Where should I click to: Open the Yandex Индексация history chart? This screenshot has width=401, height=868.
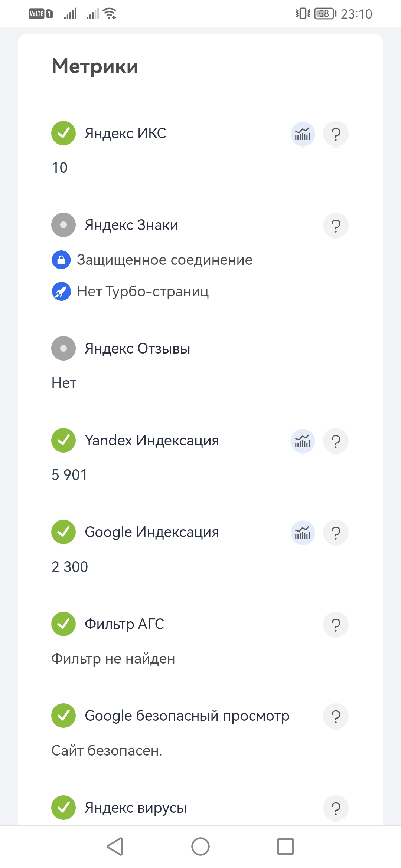(x=303, y=441)
